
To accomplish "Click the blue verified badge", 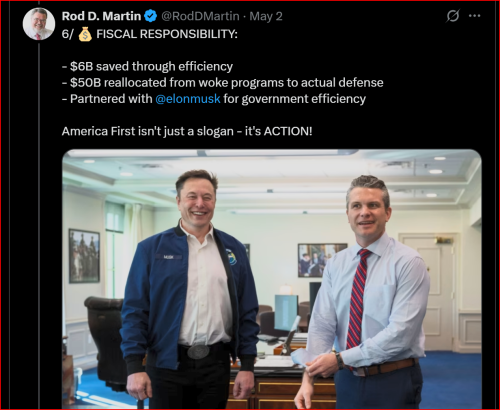I will pos(151,16).
